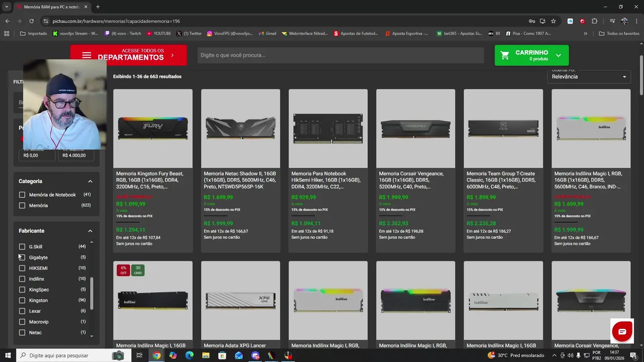Screen dimensions: 644x362
Task: Switch to Chrome in the taskbar
Action: pos(157,355)
